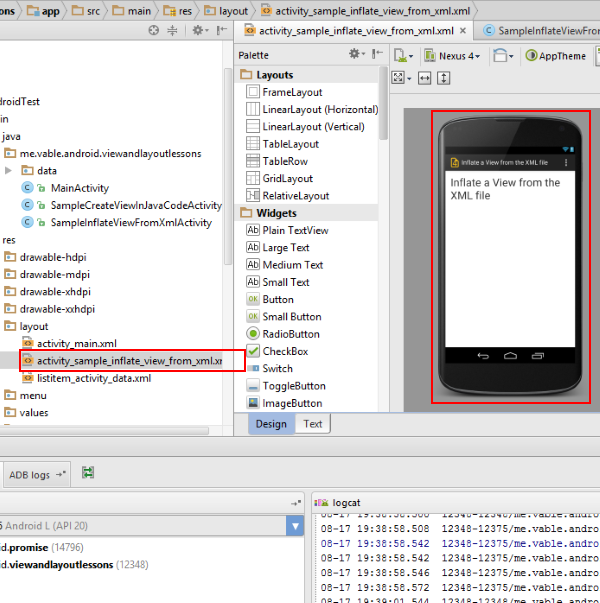Click the palette vertical scrollbar
Viewport: 600px width, 603px height.
pos(383,104)
